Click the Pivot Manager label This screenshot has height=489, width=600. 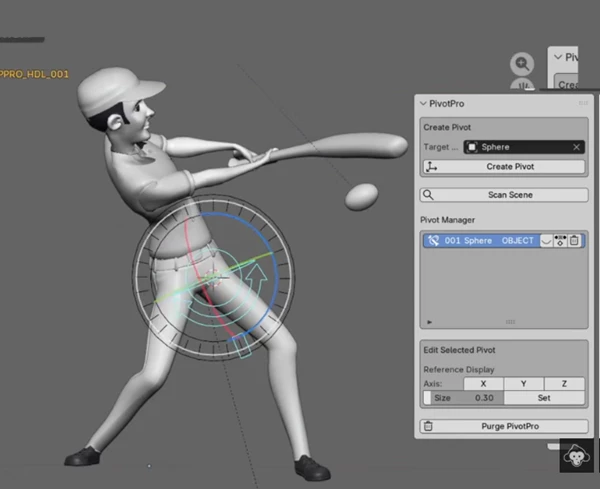coord(447,220)
